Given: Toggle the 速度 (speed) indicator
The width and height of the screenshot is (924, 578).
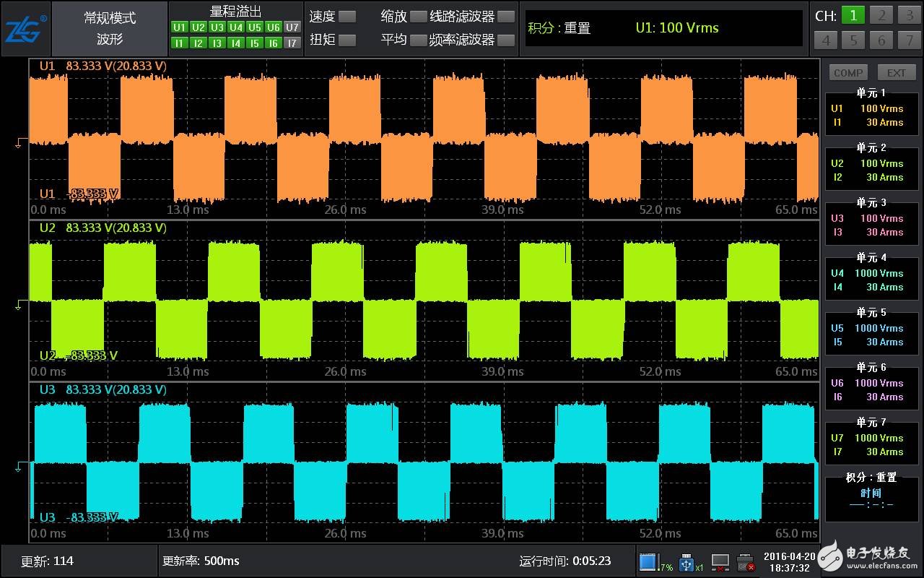Looking at the screenshot, I should click(x=347, y=17).
